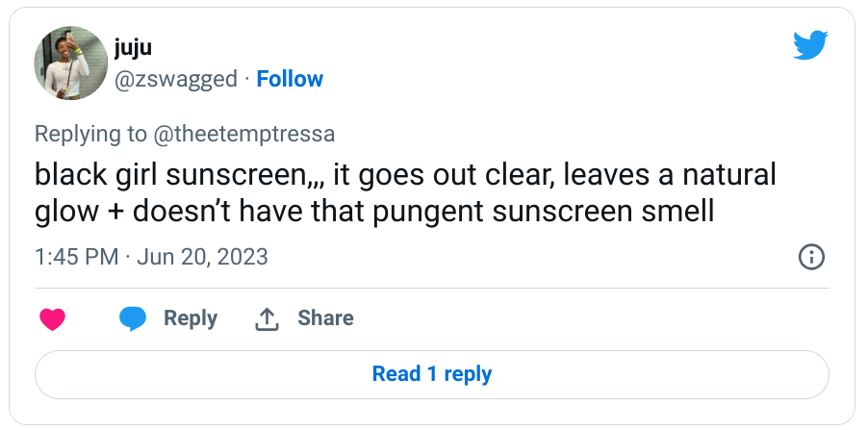Screen dimensions: 868x430
Task: Open the Twitter info circle icon
Action: pos(811,257)
